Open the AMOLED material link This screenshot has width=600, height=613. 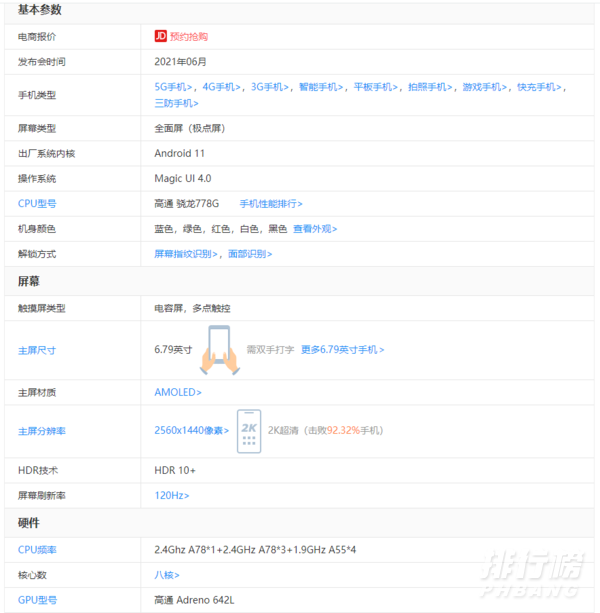coord(178,392)
